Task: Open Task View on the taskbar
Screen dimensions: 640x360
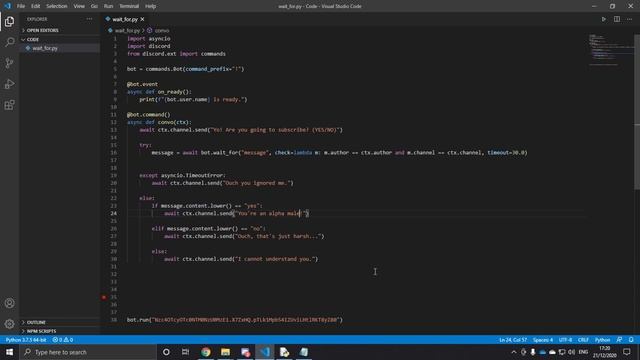Action: [x=185, y=352]
